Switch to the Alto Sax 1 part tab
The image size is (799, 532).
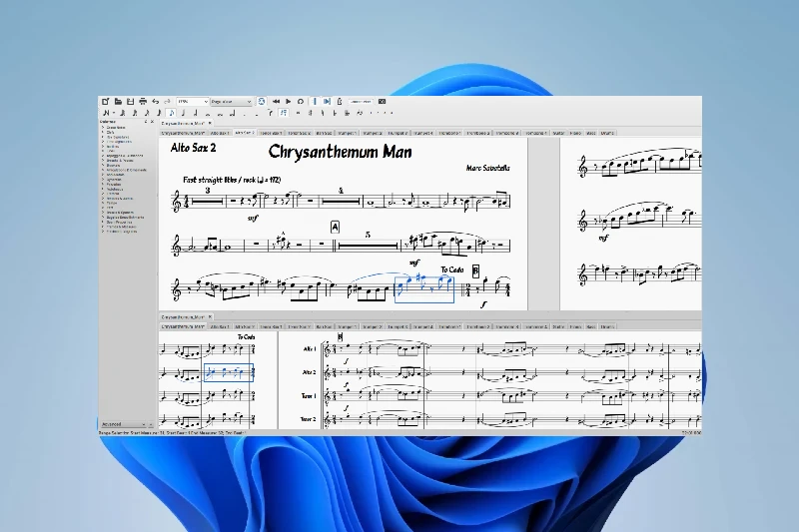pos(218,132)
